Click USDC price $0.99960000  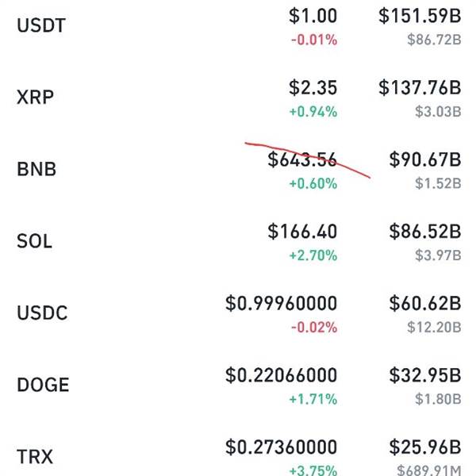point(281,303)
